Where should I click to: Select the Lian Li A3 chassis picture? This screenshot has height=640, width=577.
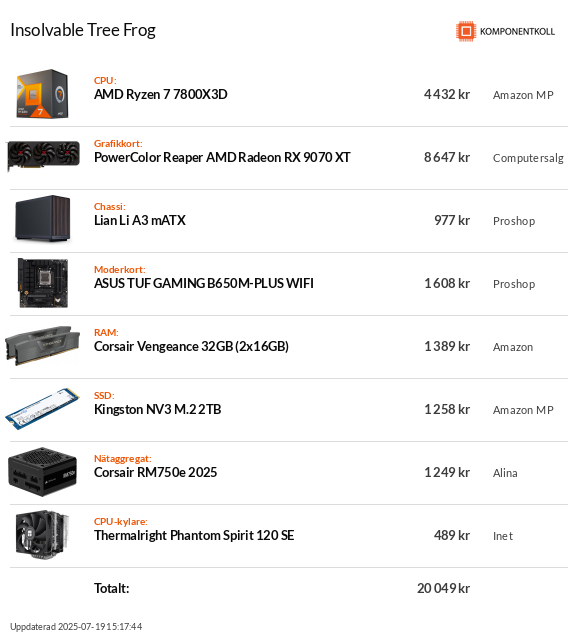[x=43, y=218]
